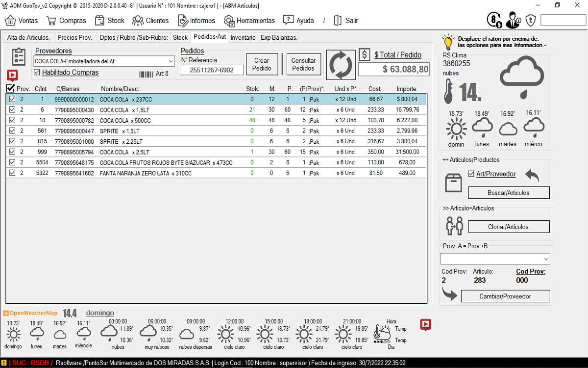Select the COCA COLA x 2,5LT row
The height and width of the screenshot is (368, 588).
click(216, 152)
